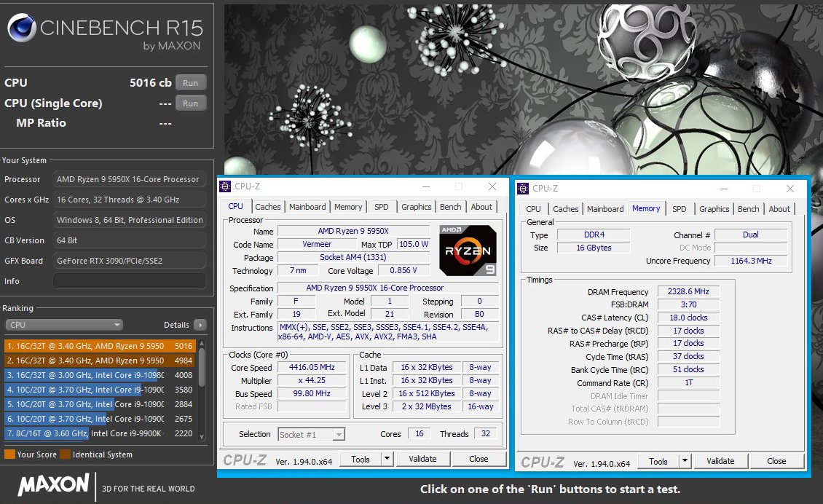Viewport: 823px width, 504px height.
Task: Open Graphics tab in right CPU-Z window
Action: click(714, 209)
